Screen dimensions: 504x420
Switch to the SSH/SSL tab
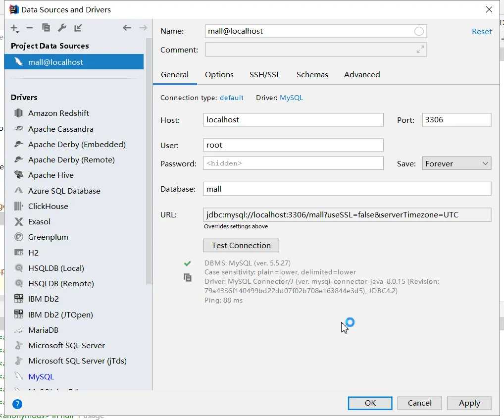264,75
